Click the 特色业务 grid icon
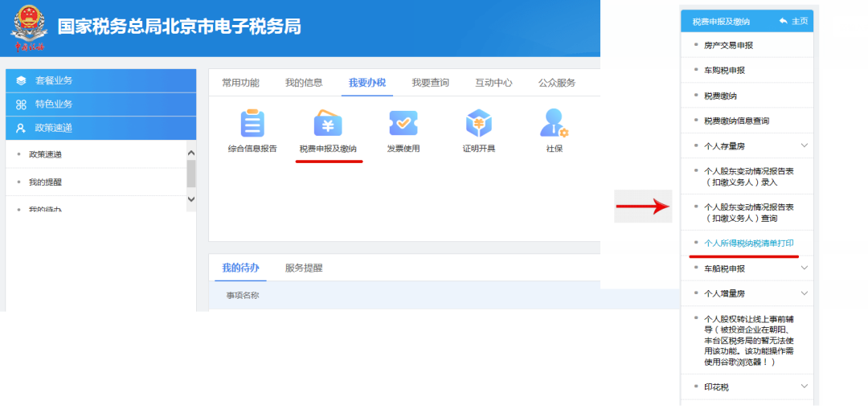The height and width of the screenshot is (409, 868). [x=21, y=104]
